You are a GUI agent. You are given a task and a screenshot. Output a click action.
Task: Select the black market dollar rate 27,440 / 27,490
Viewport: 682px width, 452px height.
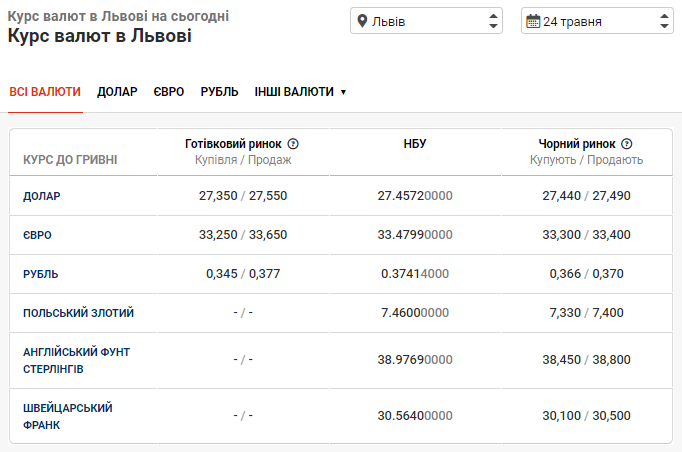pyautogui.click(x=586, y=196)
